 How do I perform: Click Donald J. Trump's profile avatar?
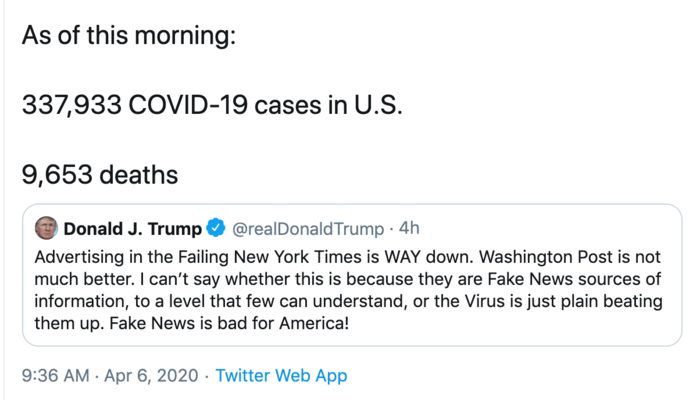tap(46, 228)
